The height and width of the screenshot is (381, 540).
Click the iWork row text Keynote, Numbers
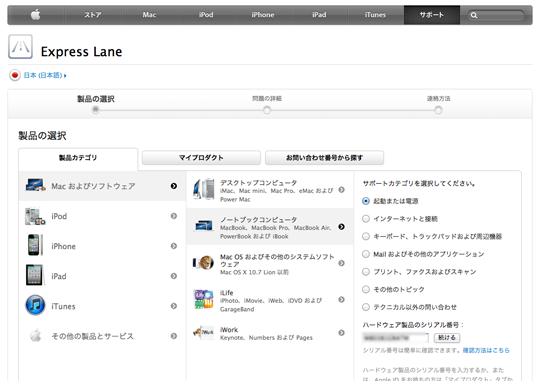click(266, 338)
